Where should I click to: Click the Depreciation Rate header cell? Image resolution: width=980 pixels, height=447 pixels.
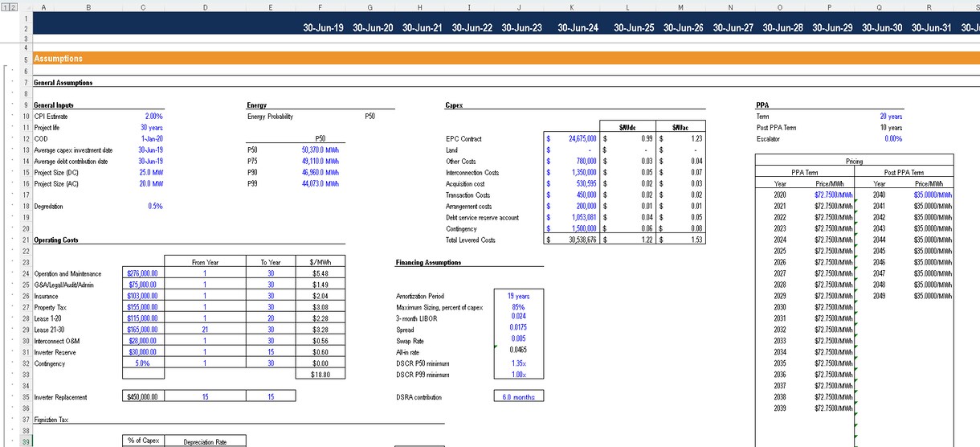[x=205, y=442]
